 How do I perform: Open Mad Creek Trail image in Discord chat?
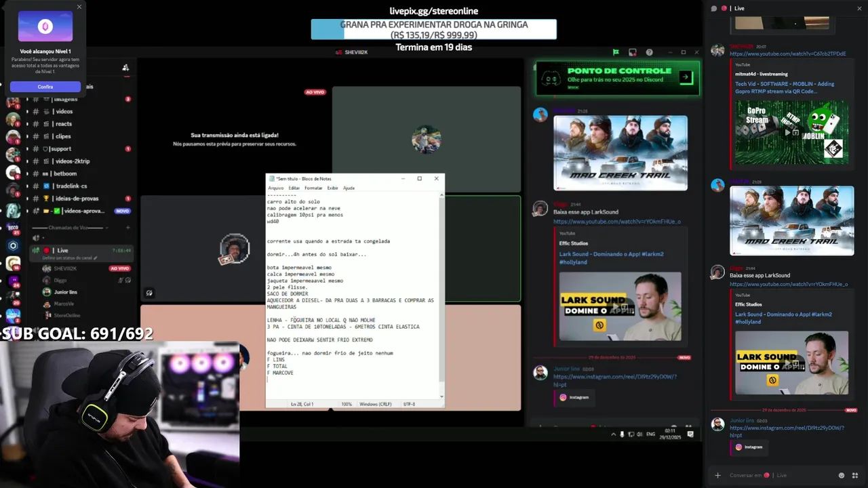point(620,153)
